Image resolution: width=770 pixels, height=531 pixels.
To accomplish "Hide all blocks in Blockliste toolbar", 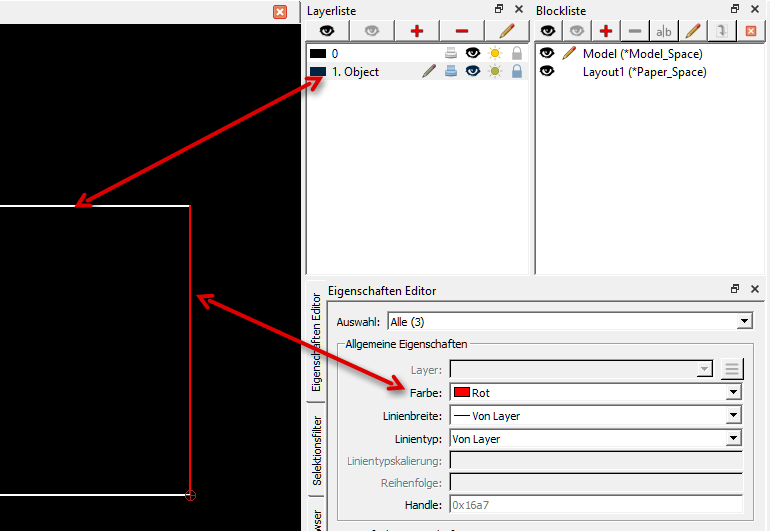I will (577, 31).
